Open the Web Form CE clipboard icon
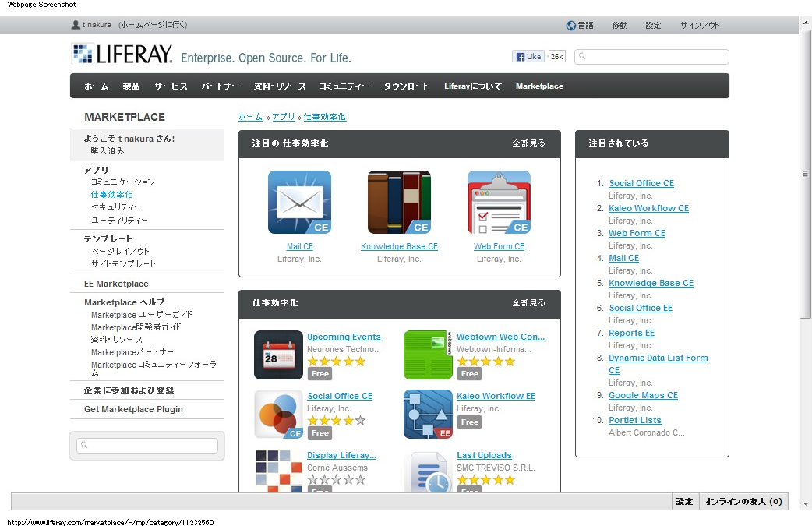The width and height of the screenshot is (812, 526). pos(499,203)
